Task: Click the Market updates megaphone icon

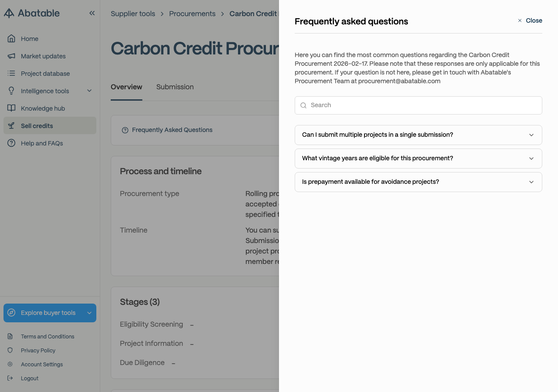Action: (11, 56)
